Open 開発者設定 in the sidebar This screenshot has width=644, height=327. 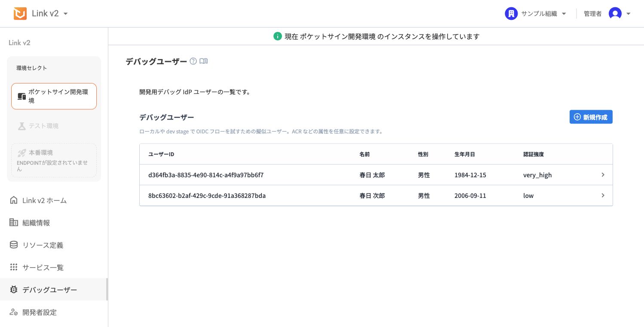click(54, 312)
